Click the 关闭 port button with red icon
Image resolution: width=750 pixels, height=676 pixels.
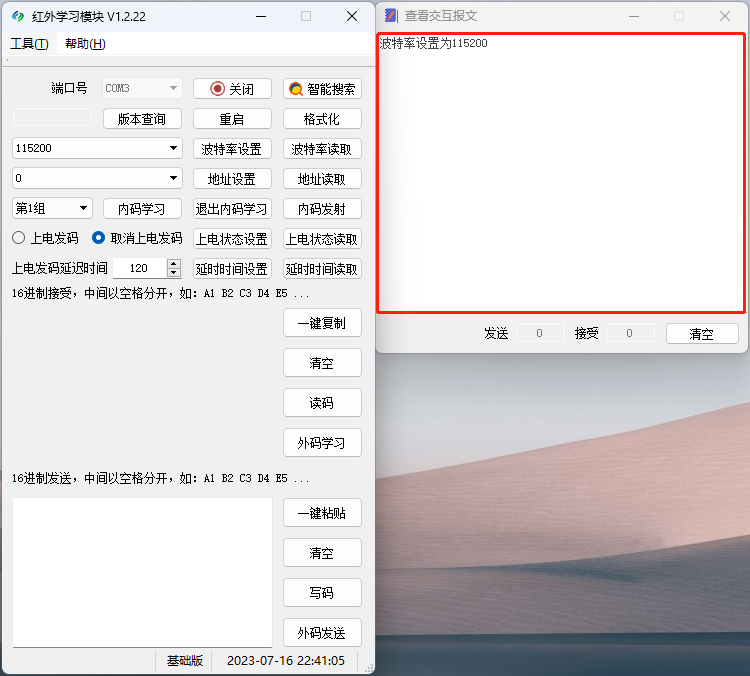[232, 89]
